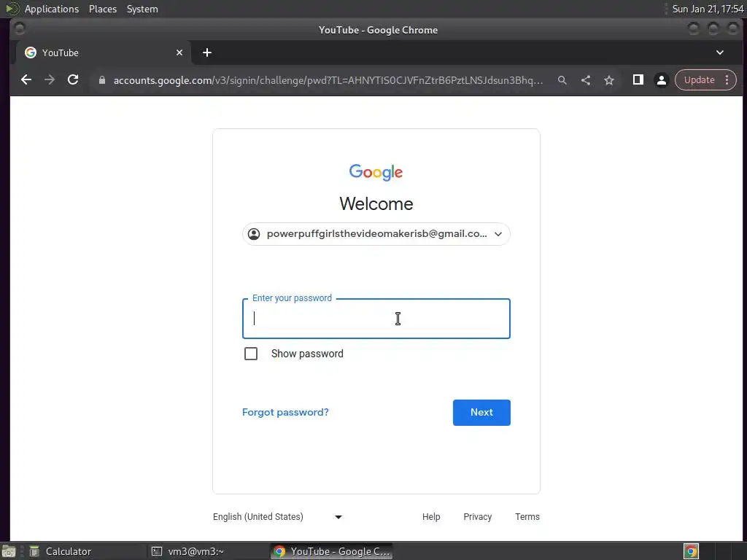Click Chrome icon in bottom-right tray
This screenshot has width=747, height=560.
point(691,551)
